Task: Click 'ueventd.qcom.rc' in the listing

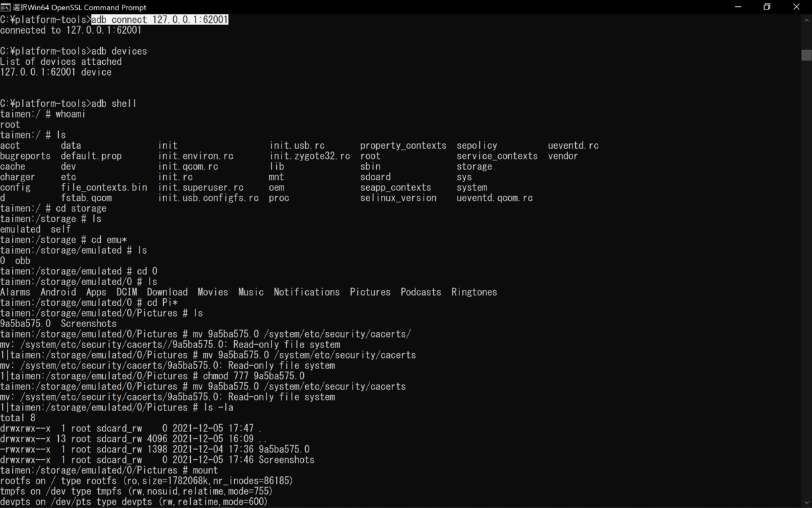Action: [x=495, y=198]
